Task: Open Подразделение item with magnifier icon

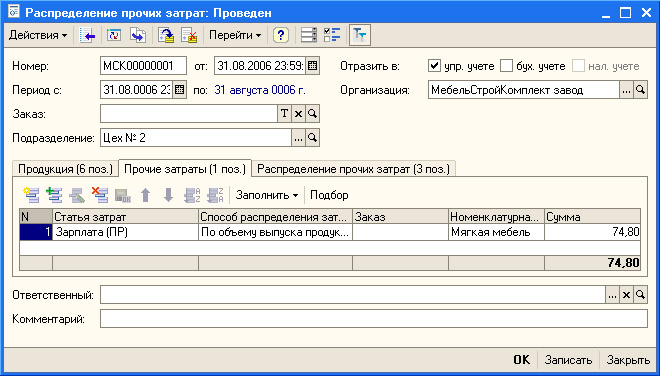Action: [x=312, y=138]
